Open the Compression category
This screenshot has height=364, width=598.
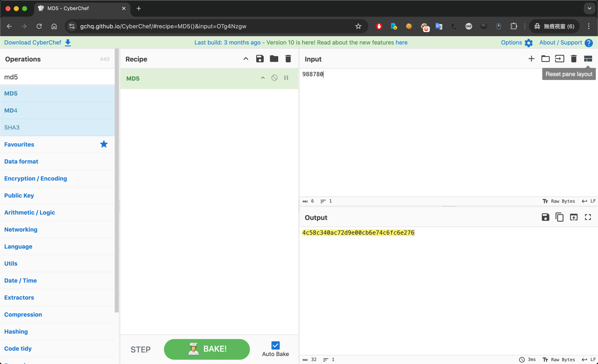[x=57, y=315]
